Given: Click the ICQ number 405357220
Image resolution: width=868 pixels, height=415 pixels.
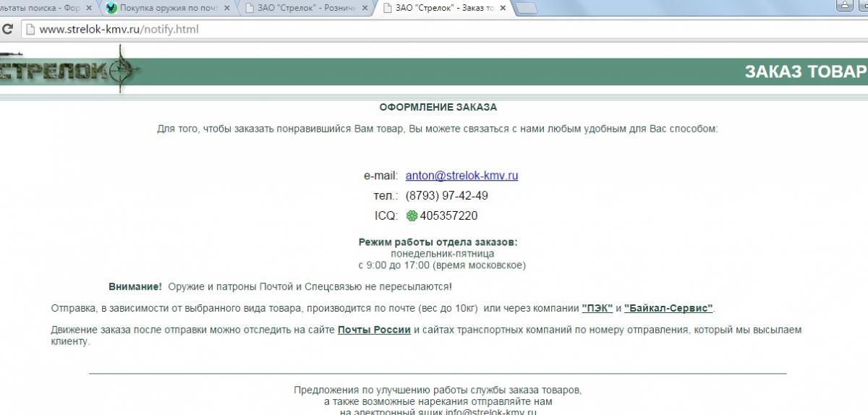Looking at the screenshot, I should pyautogui.click(x=448, y=215).
